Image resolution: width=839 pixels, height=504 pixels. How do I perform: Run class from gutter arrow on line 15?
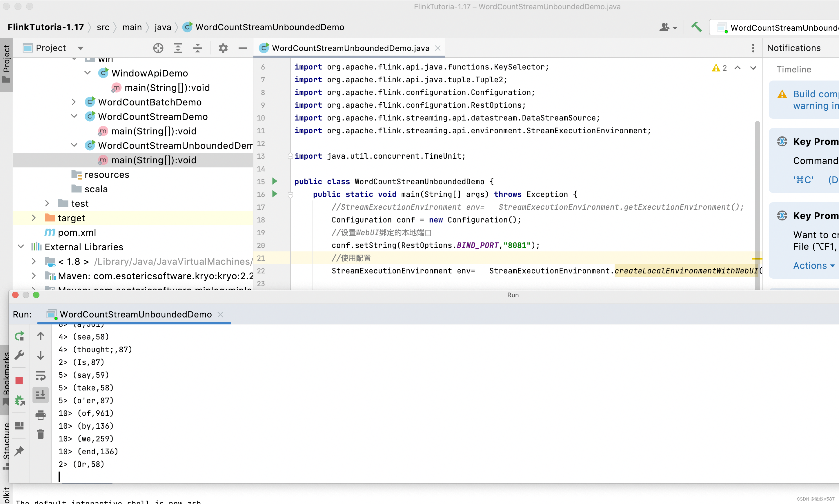[x=275, y=181]
